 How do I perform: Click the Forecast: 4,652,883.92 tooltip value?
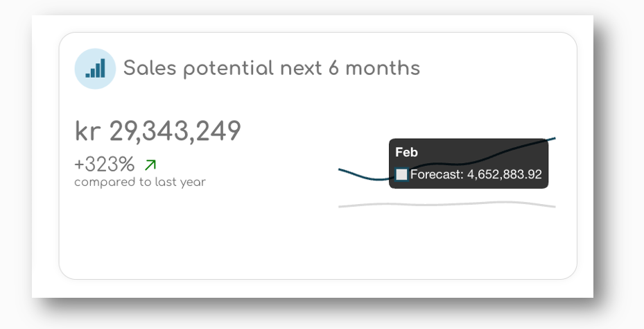(476, 174)
